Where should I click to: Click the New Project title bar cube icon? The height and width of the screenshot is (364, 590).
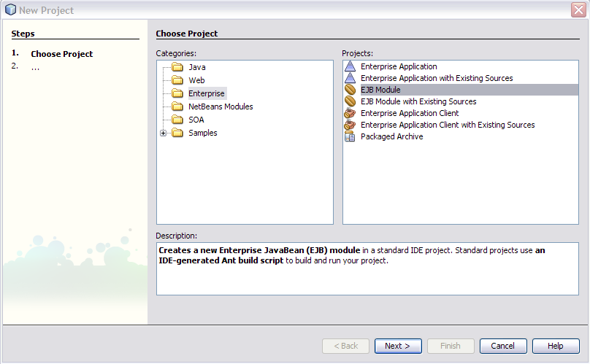coord(10,9)
